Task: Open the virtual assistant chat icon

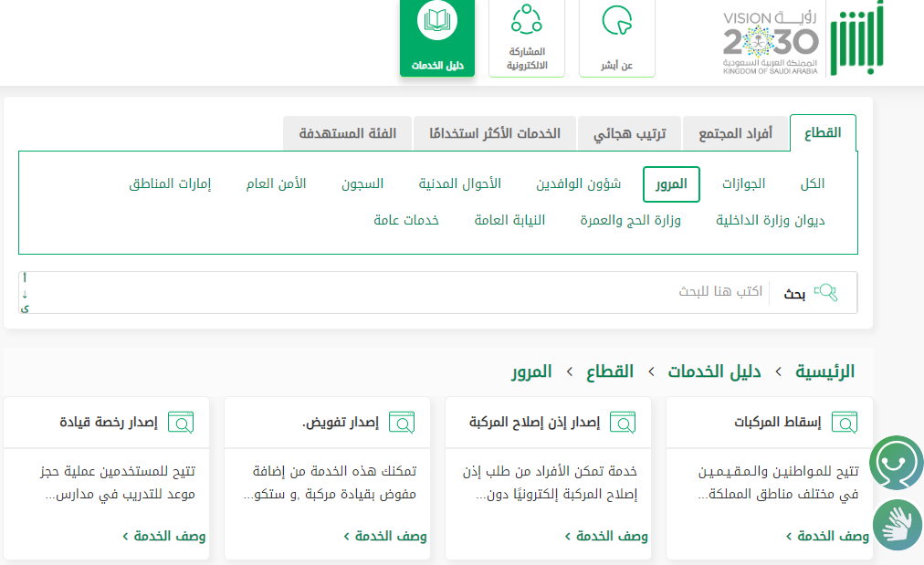Action: (895, 463)
